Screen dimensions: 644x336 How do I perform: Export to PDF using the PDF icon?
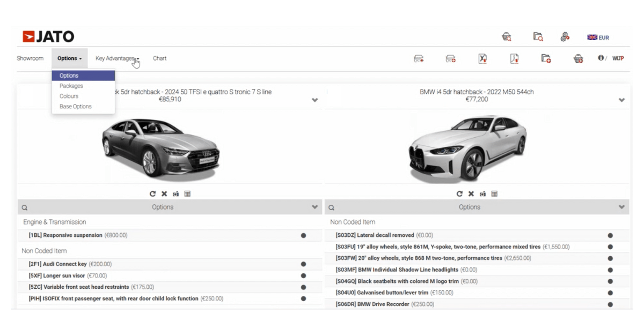(x=514, y=59)
